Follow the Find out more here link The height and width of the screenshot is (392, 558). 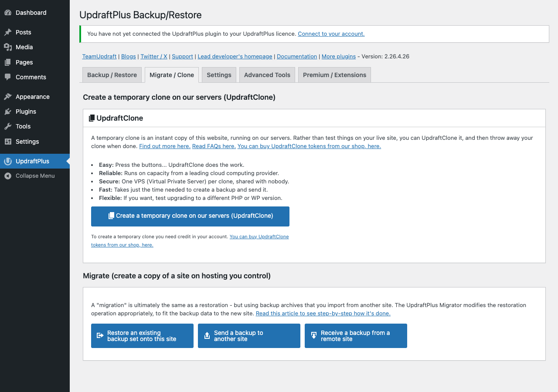point(165,146)
